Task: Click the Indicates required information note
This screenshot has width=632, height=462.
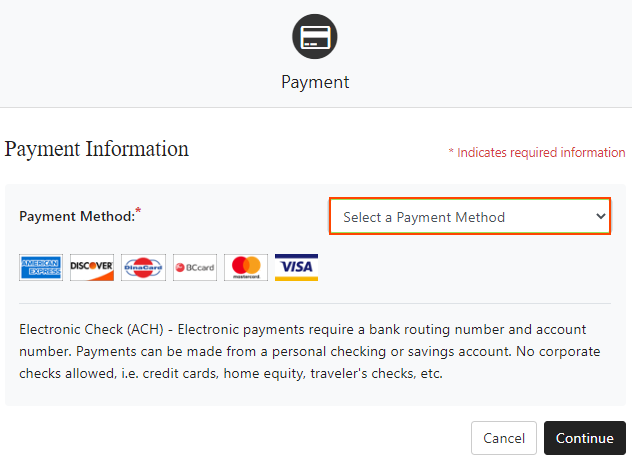Action: (x=541, y=153)
